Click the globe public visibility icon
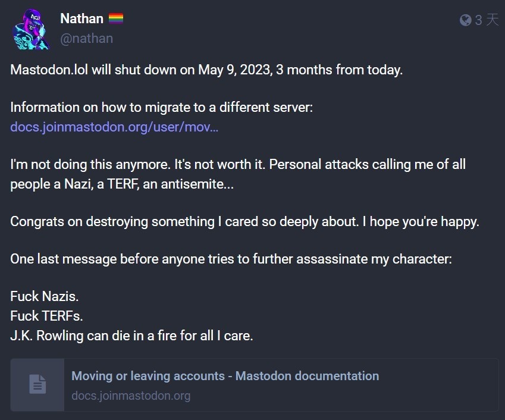Viewport: 505px width, 420px height. 466,20
